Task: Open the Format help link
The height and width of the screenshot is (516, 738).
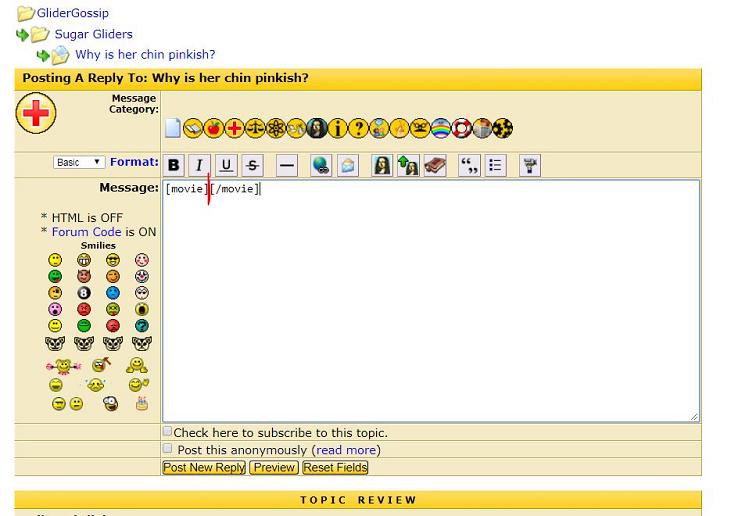Action: click(134, 162)
